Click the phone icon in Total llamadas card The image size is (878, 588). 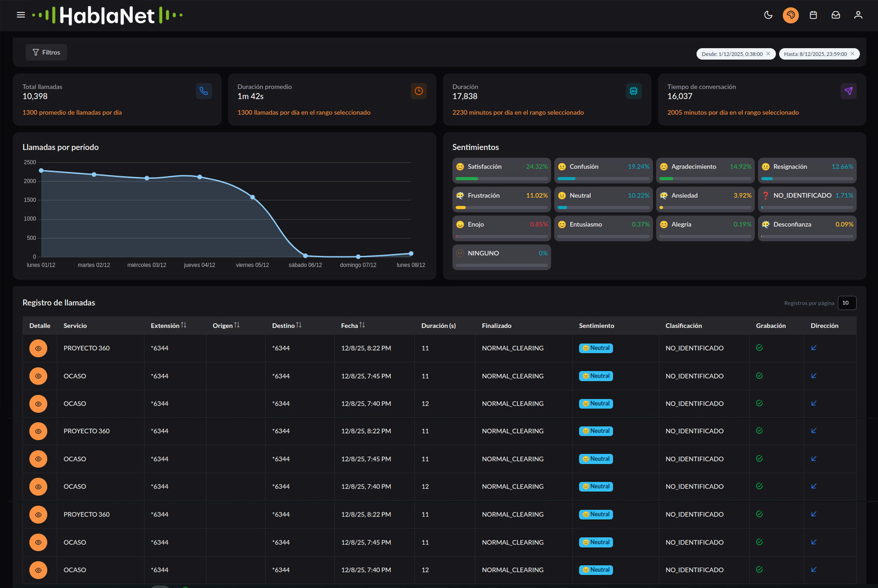coord(204,91)
